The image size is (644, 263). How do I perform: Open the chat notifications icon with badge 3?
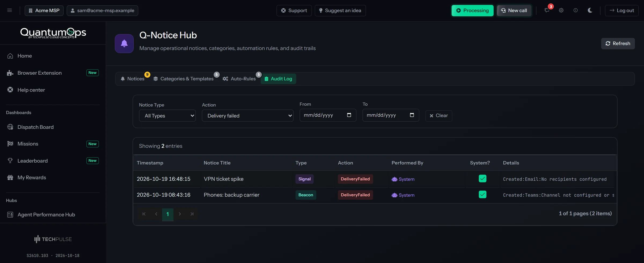point(547,10)
